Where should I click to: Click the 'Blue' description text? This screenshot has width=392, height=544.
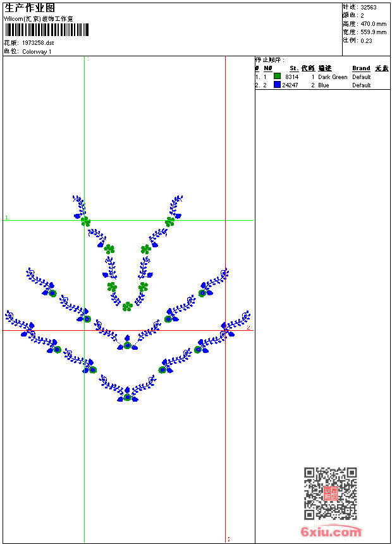(x=323, y=85)
